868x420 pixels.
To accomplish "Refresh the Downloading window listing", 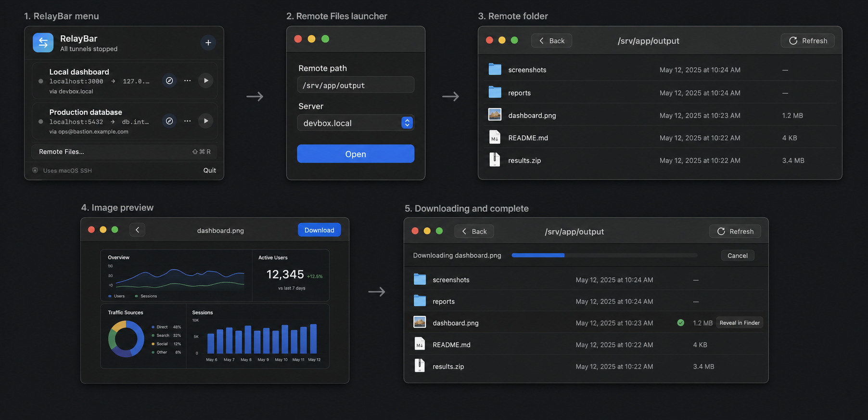I will (x=735, y=231).
